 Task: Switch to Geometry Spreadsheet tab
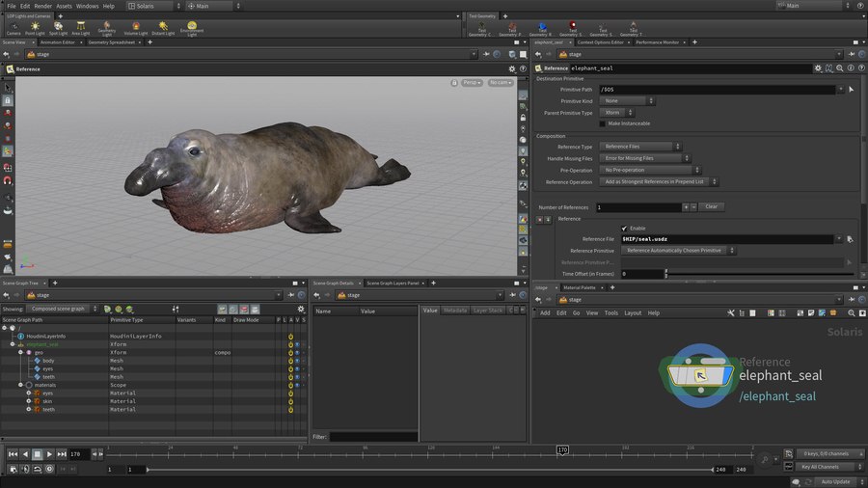pos(111,42)
